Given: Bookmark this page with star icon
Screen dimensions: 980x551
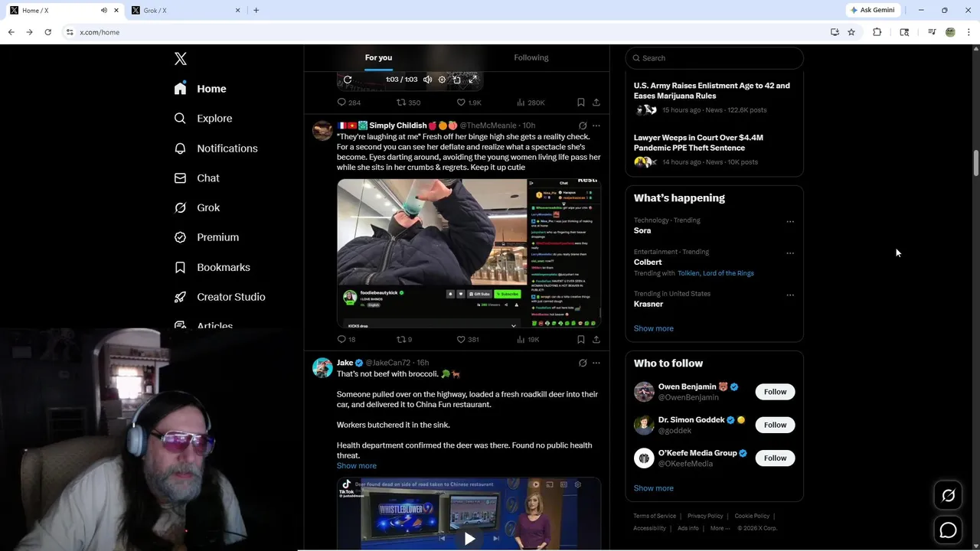Looking at the screenshot, I should (851, 32).
